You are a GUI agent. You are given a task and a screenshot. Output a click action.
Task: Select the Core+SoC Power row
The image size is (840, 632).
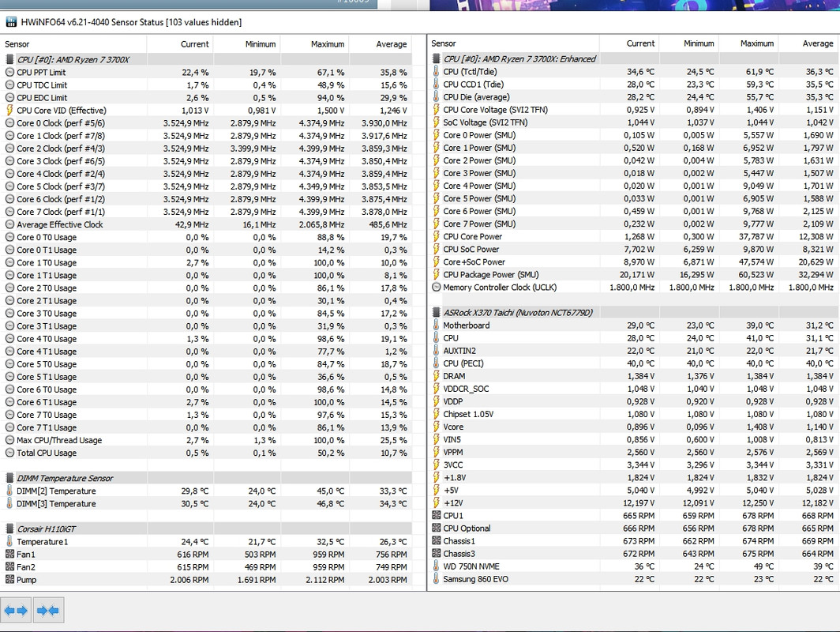[633, 262]
